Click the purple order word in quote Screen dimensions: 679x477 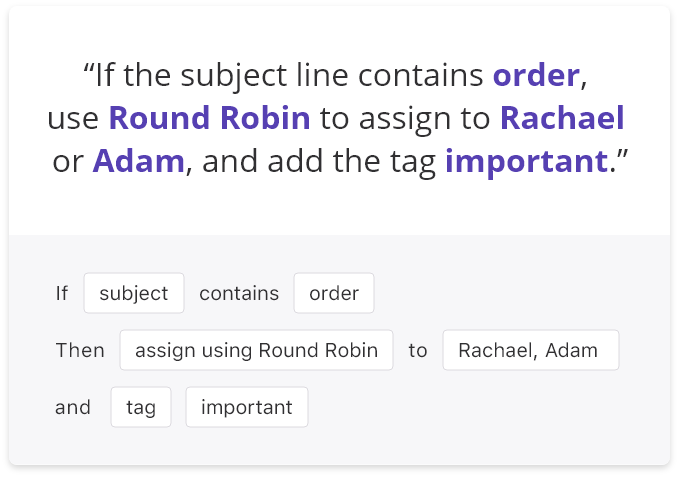[536, 75]
